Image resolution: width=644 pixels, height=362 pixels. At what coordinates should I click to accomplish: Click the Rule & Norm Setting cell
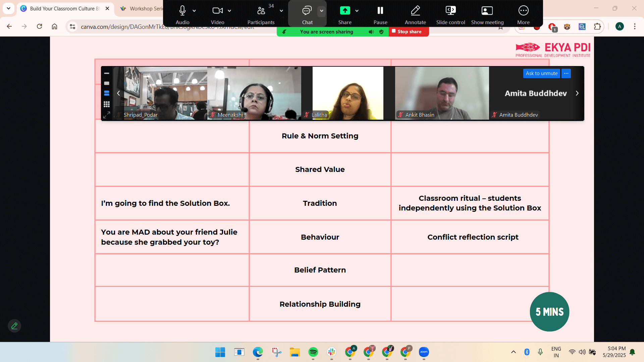[320, 136]
